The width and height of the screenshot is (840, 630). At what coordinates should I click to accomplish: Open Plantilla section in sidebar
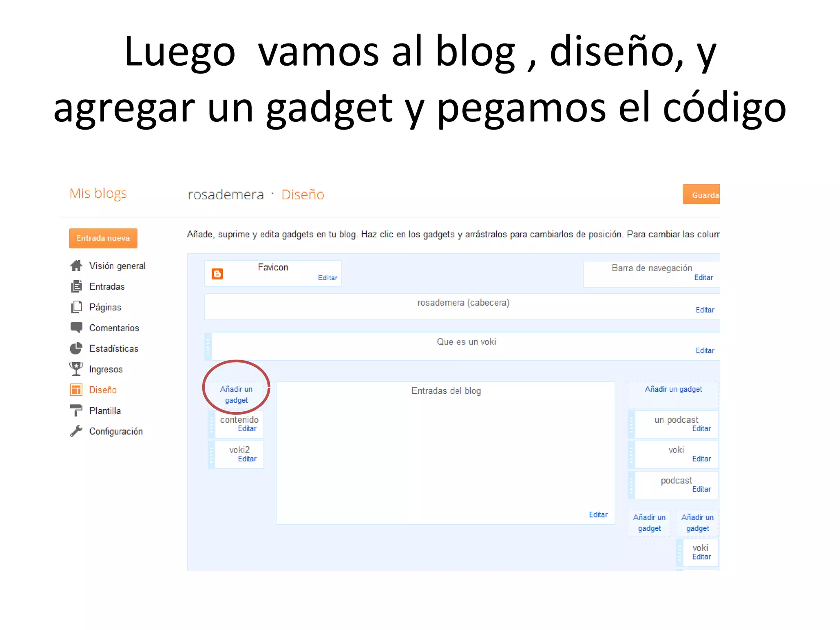[x=105, y=411]
